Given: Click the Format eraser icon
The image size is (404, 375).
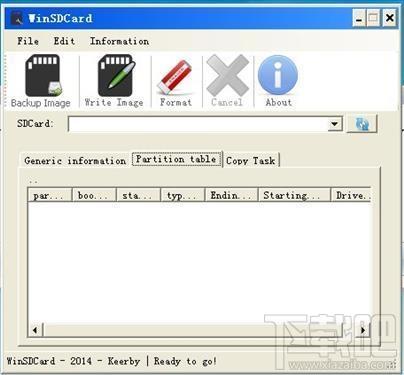Looking at the screenshot, I should pyautogui.click(x=175, y=77).
